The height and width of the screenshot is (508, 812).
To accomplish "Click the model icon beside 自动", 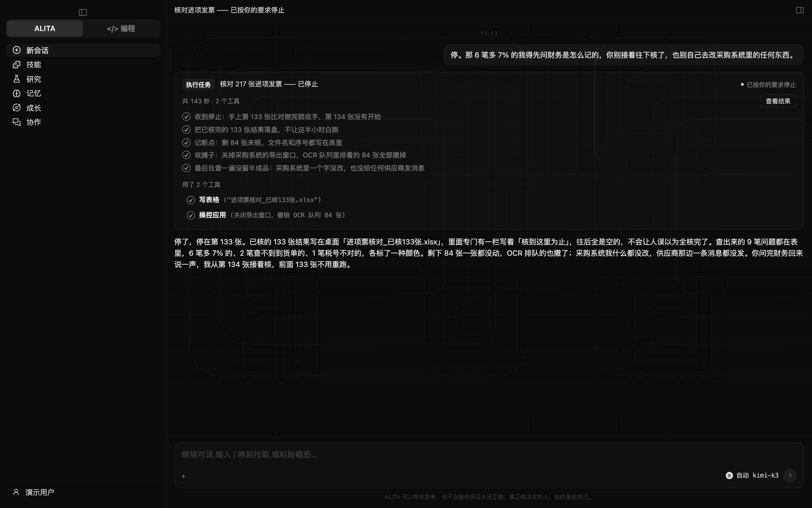I will 729,476.
